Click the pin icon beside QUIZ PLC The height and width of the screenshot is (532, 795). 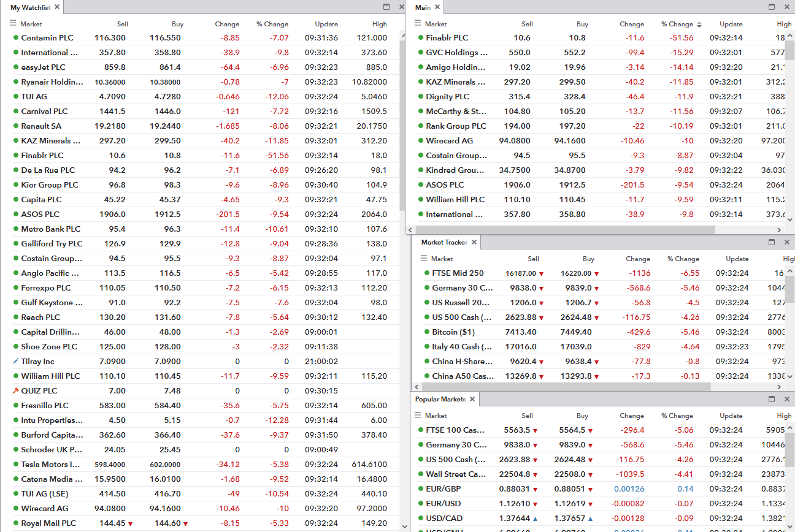coord(15,390)
